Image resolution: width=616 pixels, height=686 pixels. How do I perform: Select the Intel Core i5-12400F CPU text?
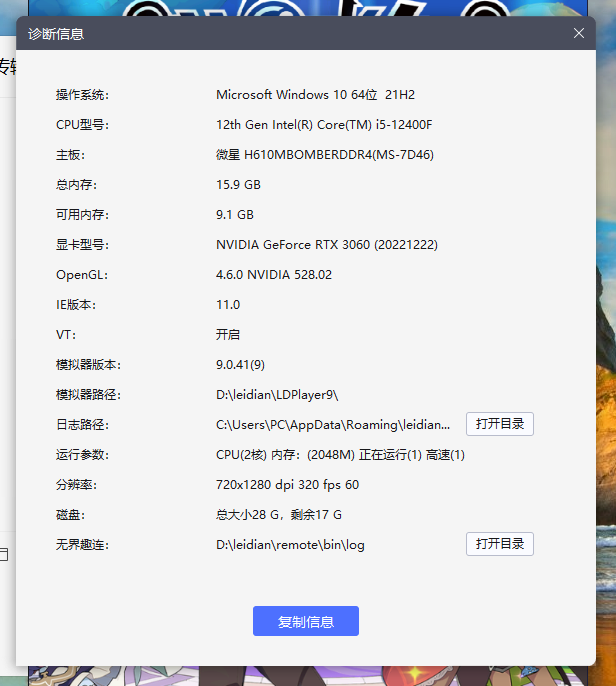tap(324, 125)
